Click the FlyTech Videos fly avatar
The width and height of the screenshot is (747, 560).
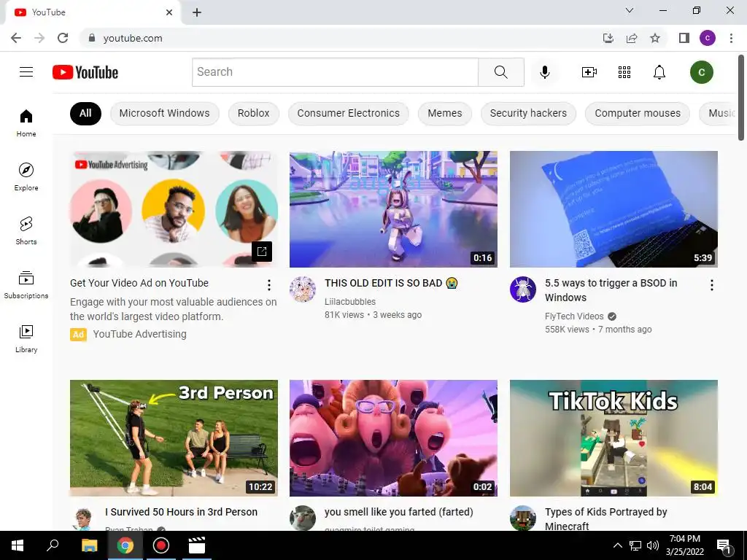523,289
